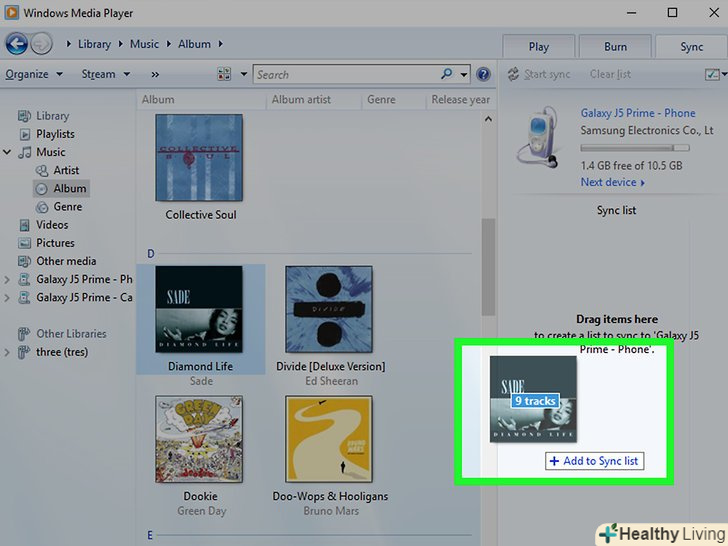The image size is (728, 546).
Task: Expand the Galaxy J5 Prime - Ph node
Action: (7, 280)
